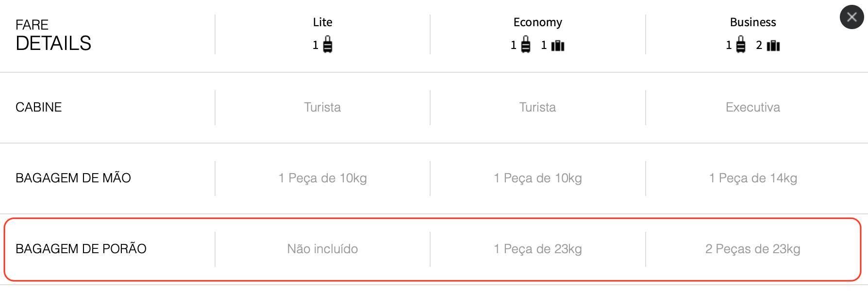Image resolution: width=868 pixels, height=291 pixels.
Task: Click Turista cabin value under Economy
Action: tap(537, 107)
